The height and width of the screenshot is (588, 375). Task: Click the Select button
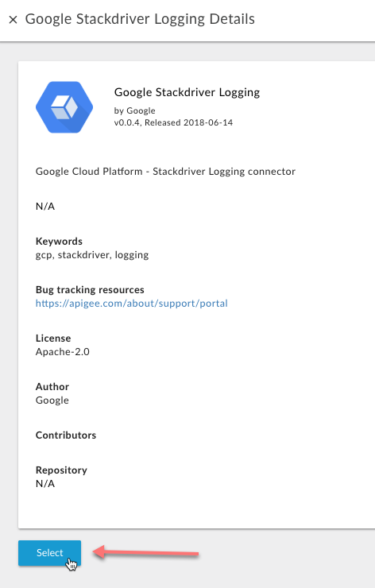click(x=49, y=553)
